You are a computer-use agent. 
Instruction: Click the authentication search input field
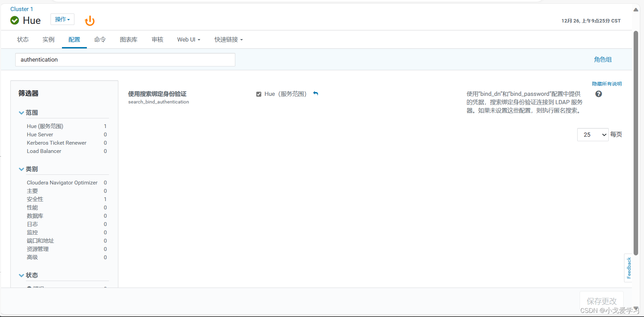pyautogui.click(x=125, y=60)
